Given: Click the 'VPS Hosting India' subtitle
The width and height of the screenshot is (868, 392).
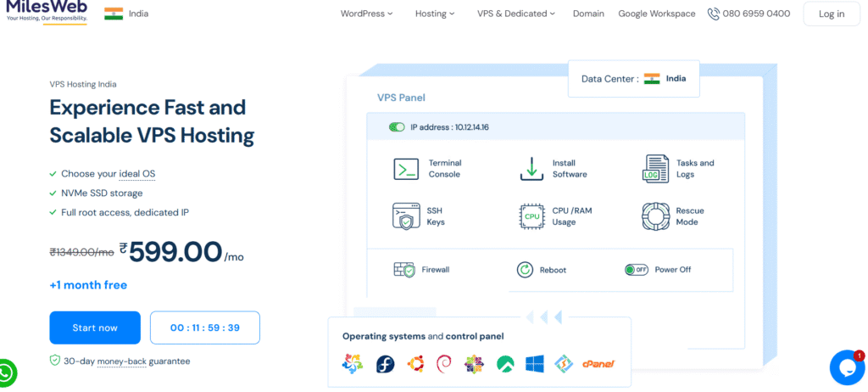Looking at the screenshot, I should (83, 84).
